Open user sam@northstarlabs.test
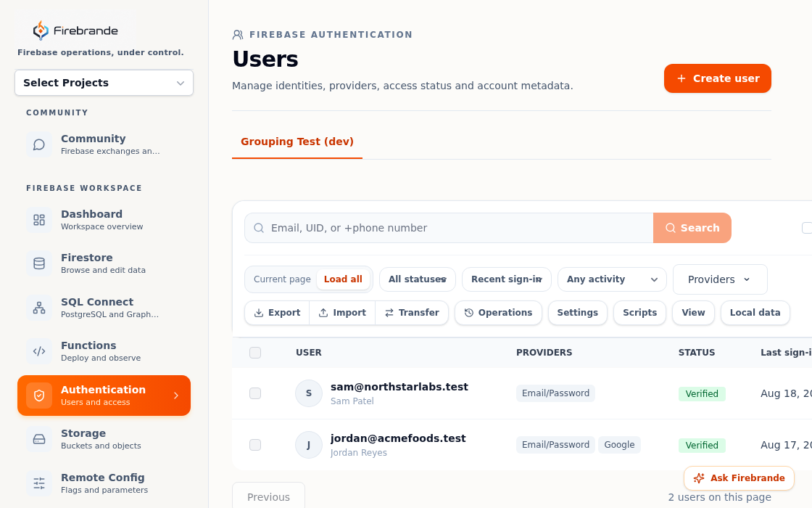812x508 pixels. point(399,387)
